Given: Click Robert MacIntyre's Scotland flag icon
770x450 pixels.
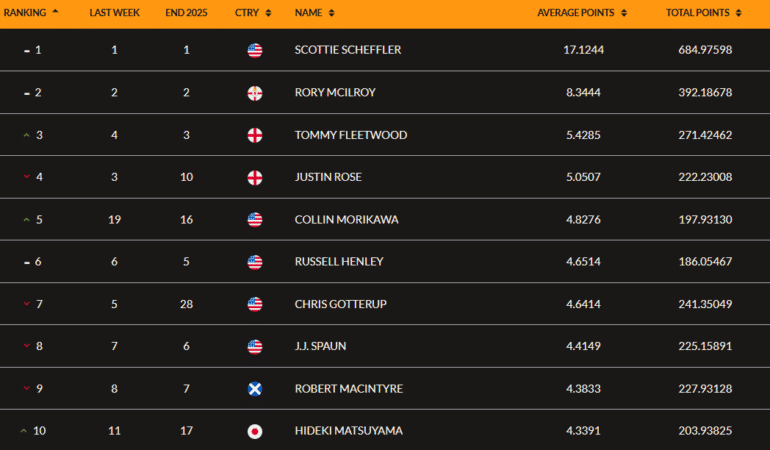Looking at the screenshot, I should click(254, 388).
